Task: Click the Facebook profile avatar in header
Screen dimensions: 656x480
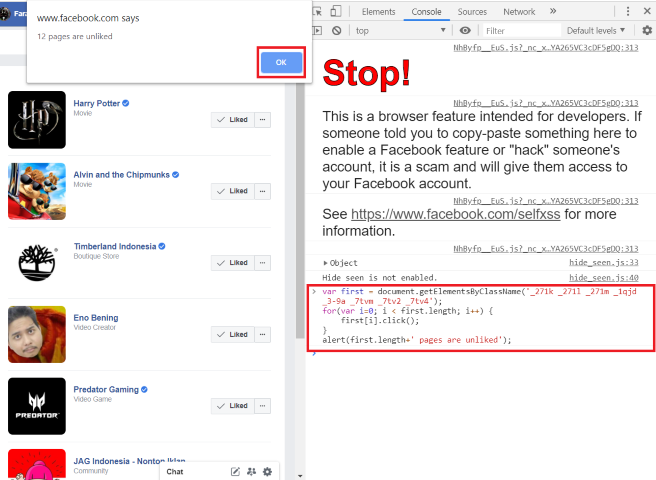Action: point(5,14)
